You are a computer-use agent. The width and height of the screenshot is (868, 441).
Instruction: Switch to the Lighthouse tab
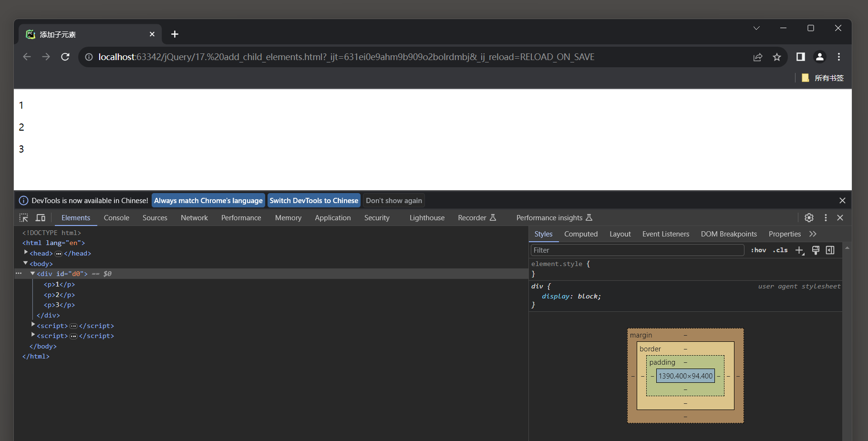427,218
